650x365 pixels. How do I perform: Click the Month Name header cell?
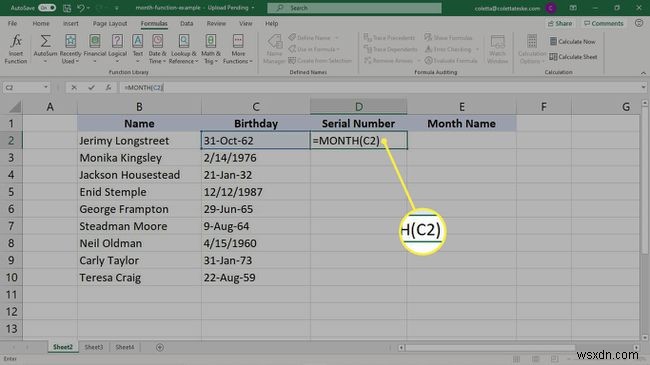point(461,124)
